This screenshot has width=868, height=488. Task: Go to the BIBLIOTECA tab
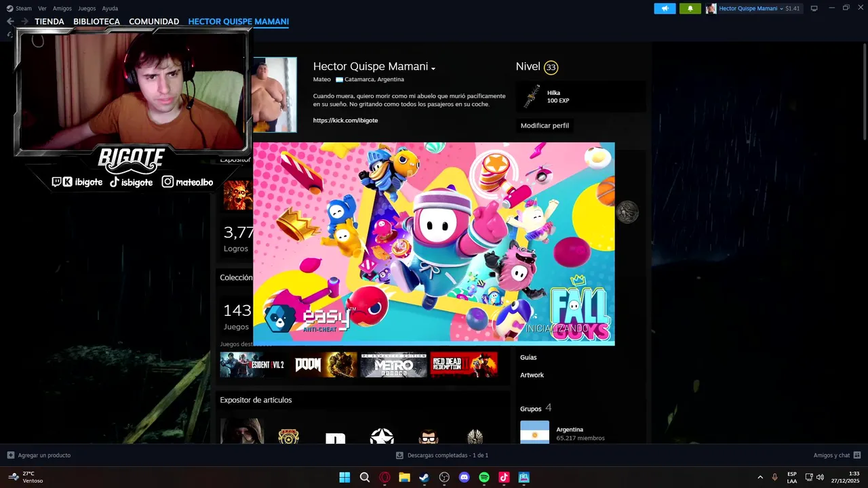point(96,22)
